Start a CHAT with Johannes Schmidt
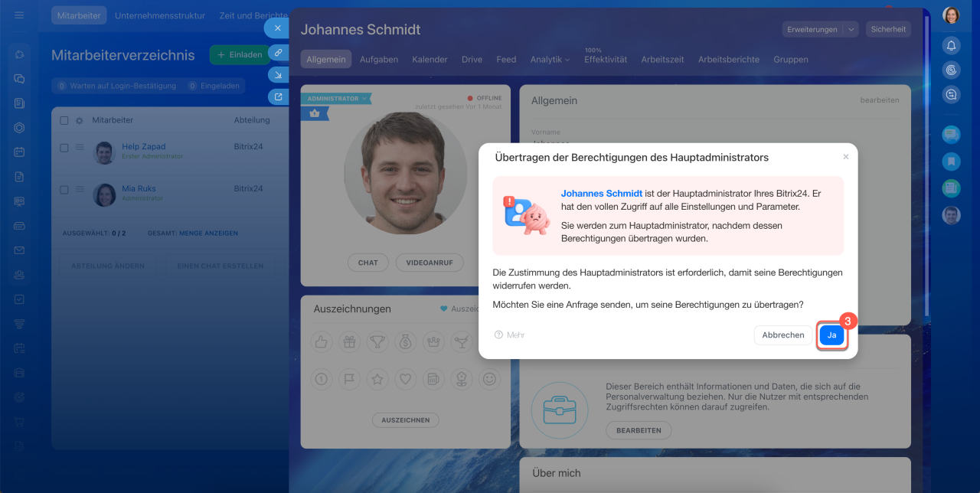Image resolution: width=980 pixels, height=493 pixels. [368, 263]
